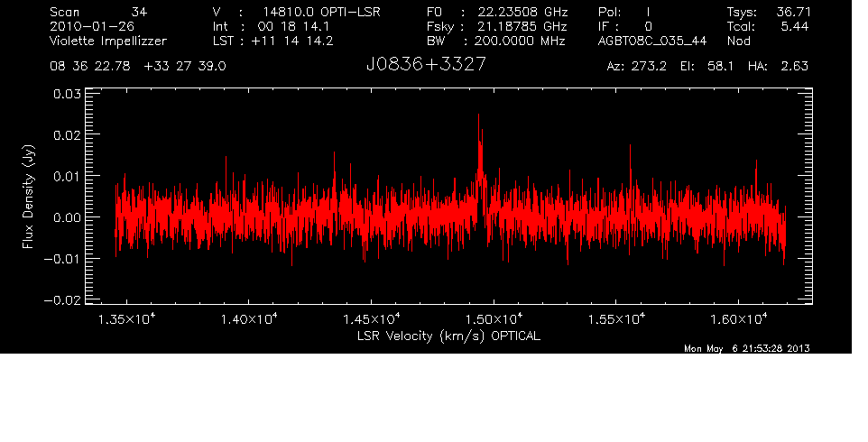
Task: Click the y-axis tick label −0.02
Action: coord(62,300)
